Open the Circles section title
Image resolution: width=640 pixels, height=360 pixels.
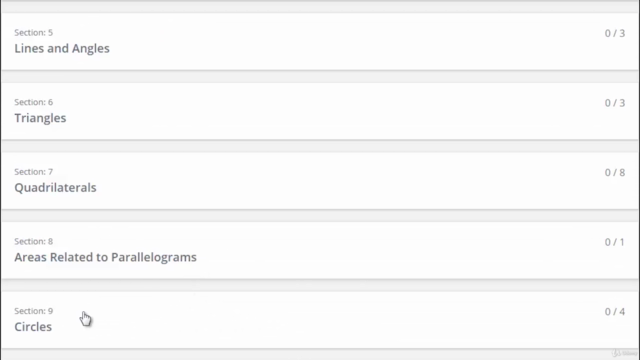coord(33,327)
